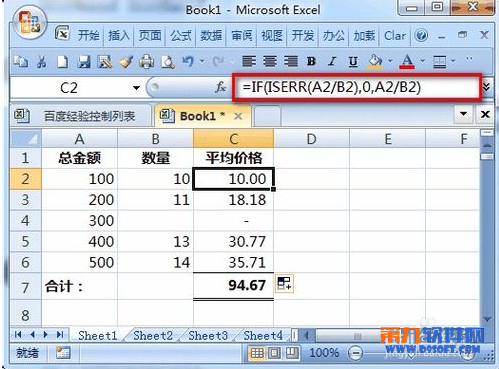
Task: Select cell containing 18.18
Action: (233, 200)
